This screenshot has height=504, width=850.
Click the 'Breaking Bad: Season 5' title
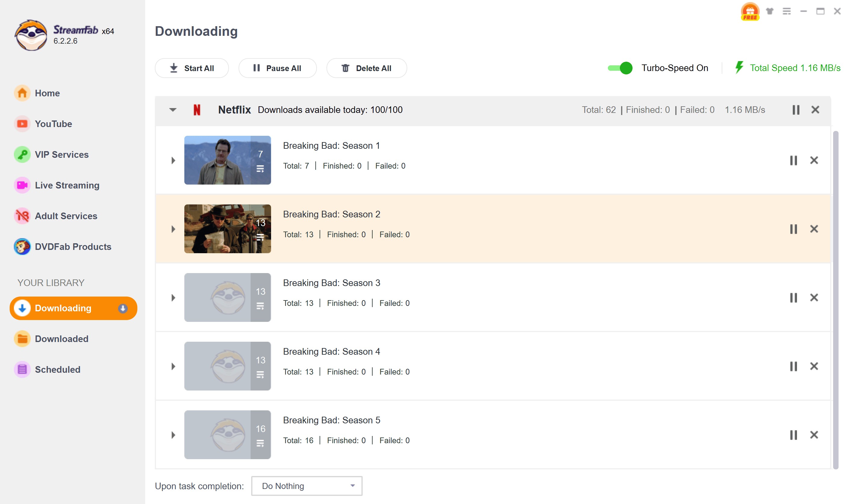331,420
